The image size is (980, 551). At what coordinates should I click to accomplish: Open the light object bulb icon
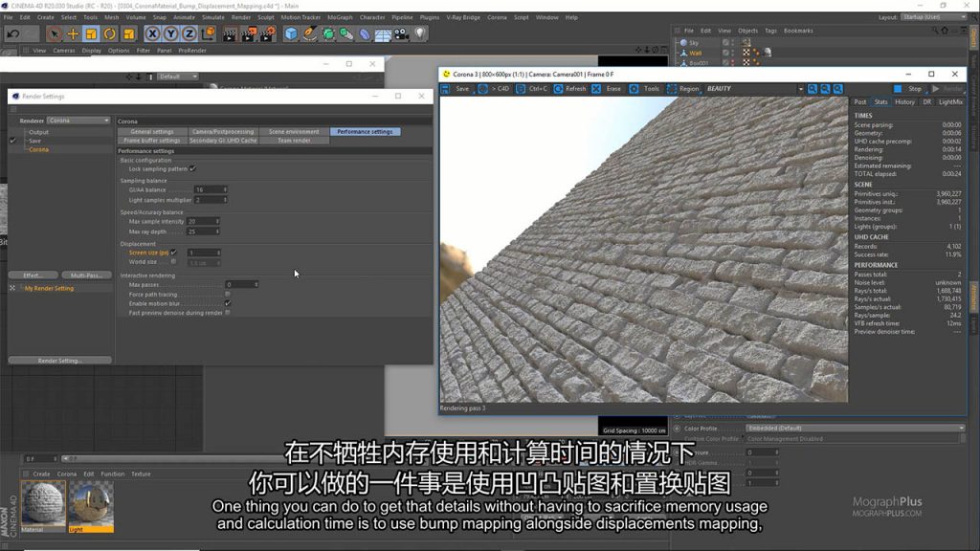point(420,33)
